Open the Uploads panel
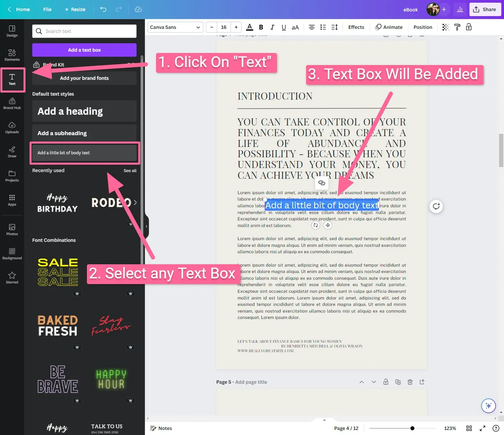504x435 pixels. 12,128
